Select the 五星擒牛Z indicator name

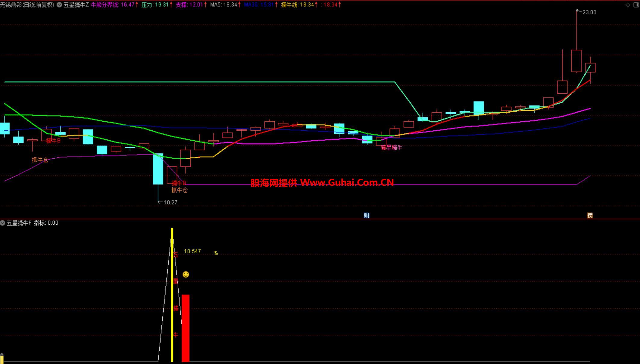coord(76,5)
